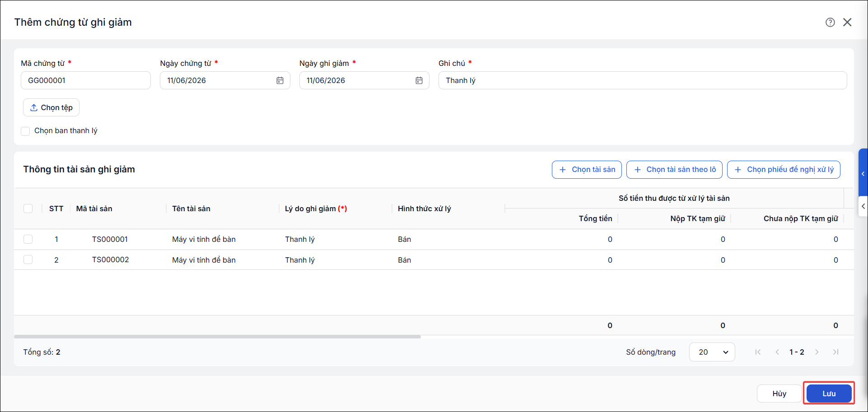Close the Thêm chứng từ ghi giảm dialog

coord(847,22)
